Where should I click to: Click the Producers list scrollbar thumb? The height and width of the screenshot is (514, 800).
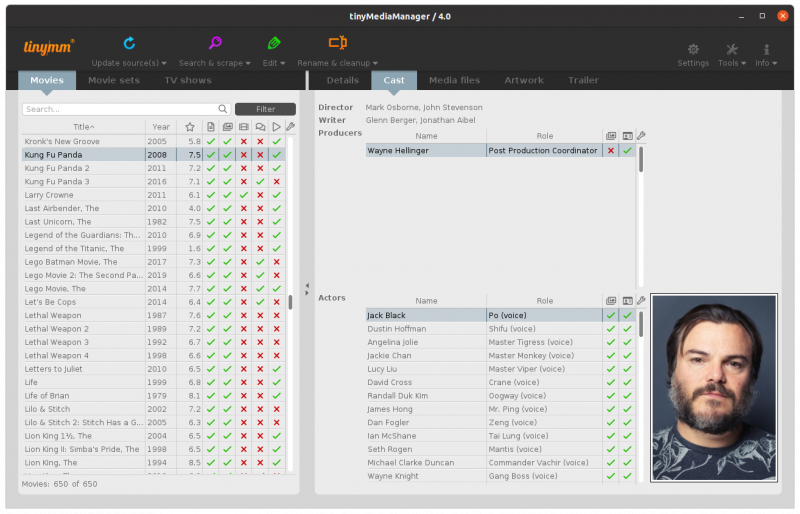(x=641, y=159)
